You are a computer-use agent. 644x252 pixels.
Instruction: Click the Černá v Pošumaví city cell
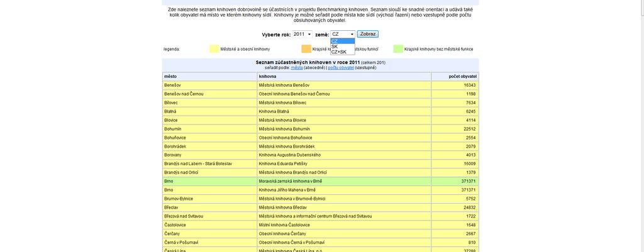[209, 243]
